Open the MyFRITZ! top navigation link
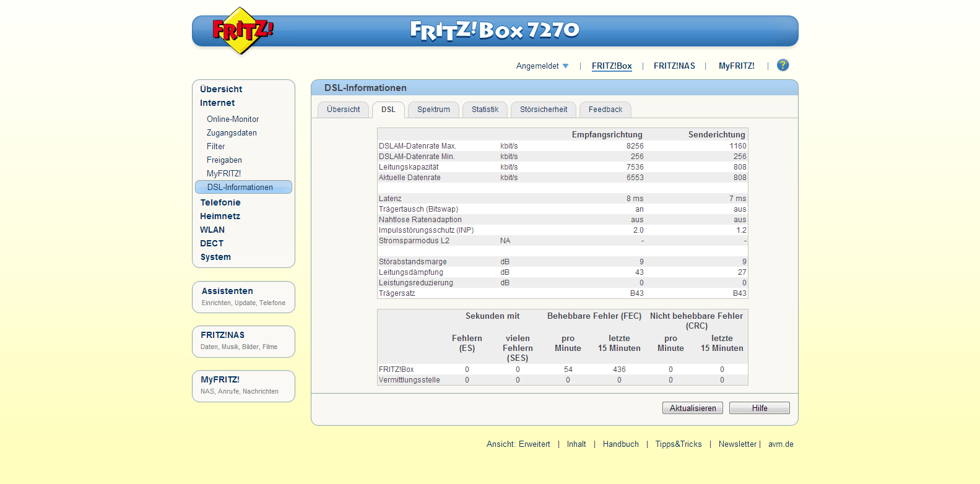This screenshot has height=484, width=980. [736, 66]
